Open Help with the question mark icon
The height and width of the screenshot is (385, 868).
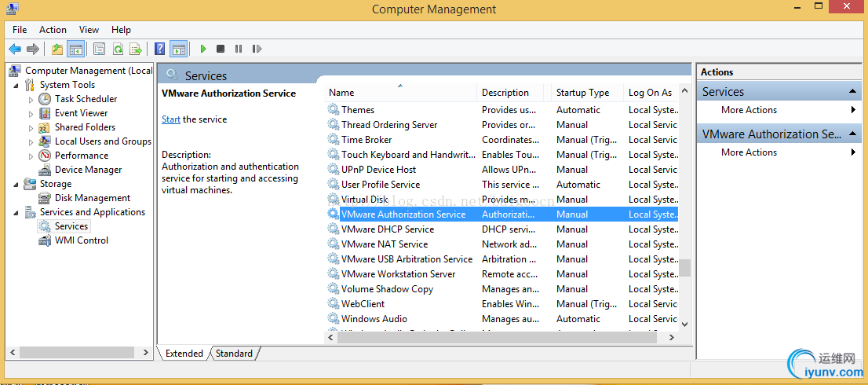[x=160, y=49]
